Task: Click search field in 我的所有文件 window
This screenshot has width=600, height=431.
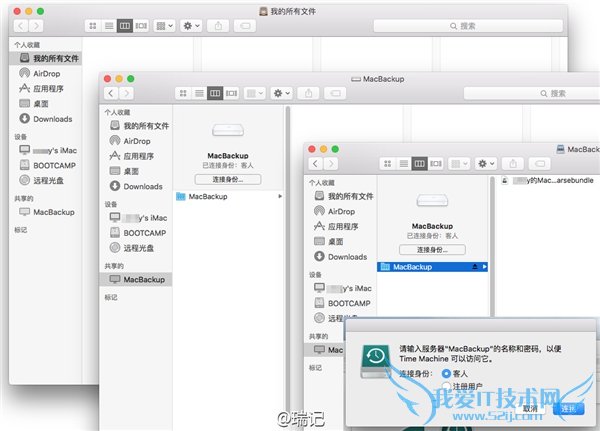Action: 468,26
